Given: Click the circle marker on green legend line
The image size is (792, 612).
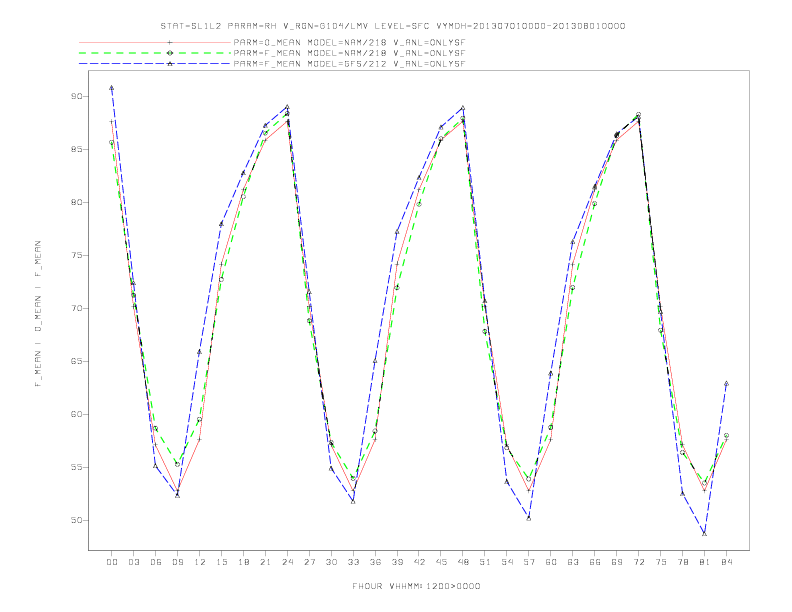Looking at the screenshot, I should click(170, 53).
